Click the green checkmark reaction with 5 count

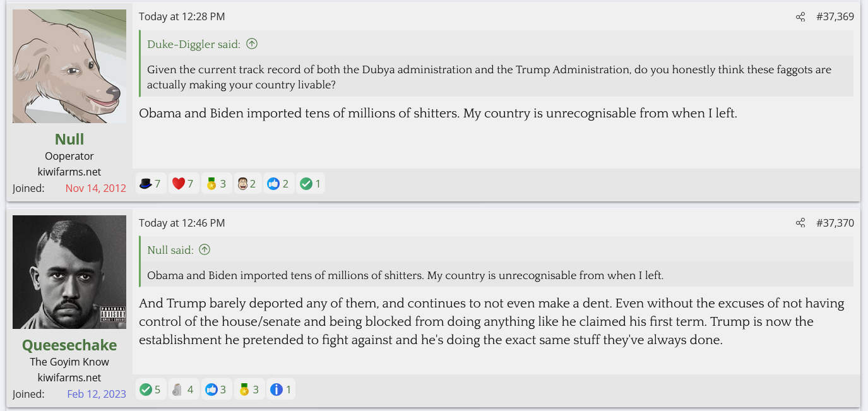[x=146, y=390]
